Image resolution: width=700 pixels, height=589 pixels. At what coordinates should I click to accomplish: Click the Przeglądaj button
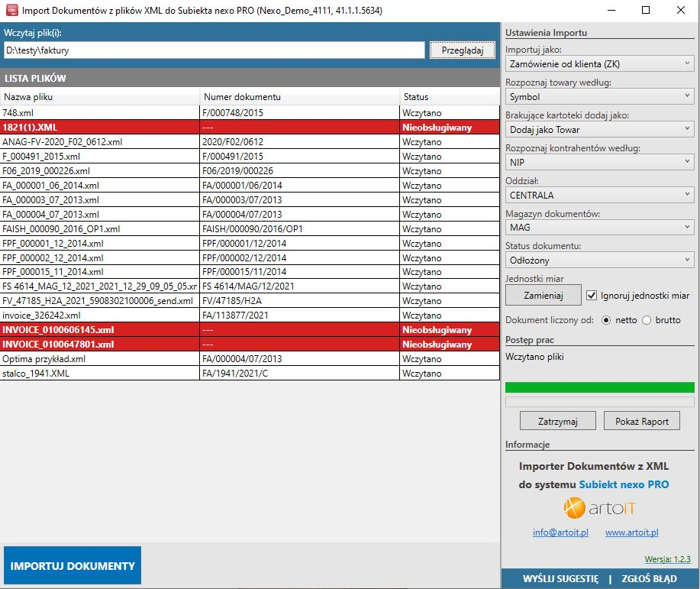pos(463,50)
